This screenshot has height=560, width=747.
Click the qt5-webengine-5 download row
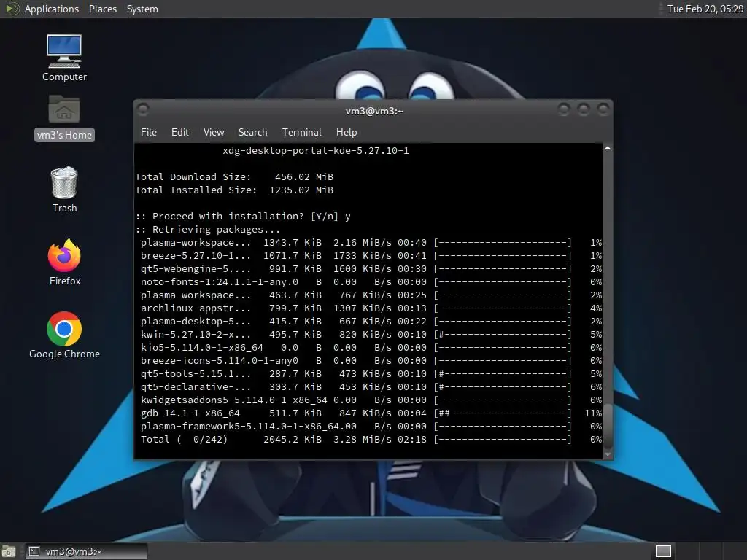pyautogui.click(x=371, y=268)
